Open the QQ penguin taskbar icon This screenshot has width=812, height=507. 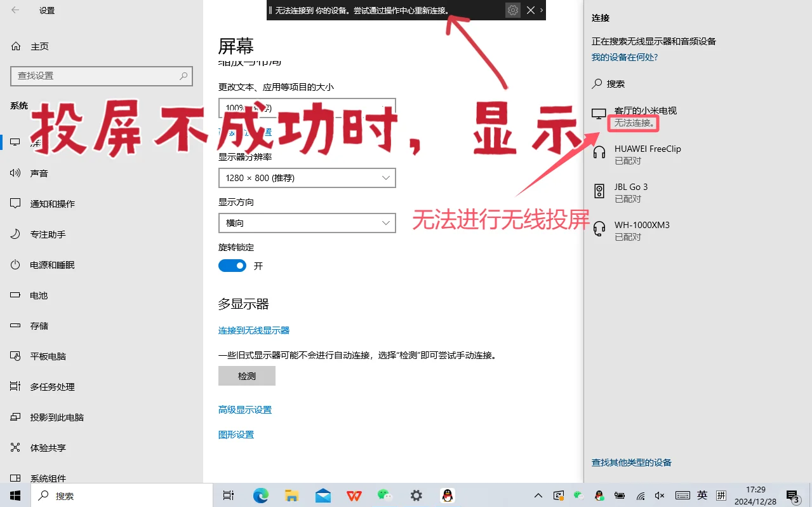[x=448, y=496]
